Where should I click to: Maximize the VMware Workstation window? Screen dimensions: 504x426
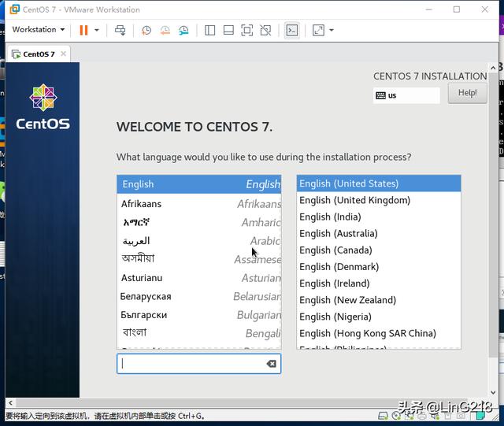coord(457,9)
